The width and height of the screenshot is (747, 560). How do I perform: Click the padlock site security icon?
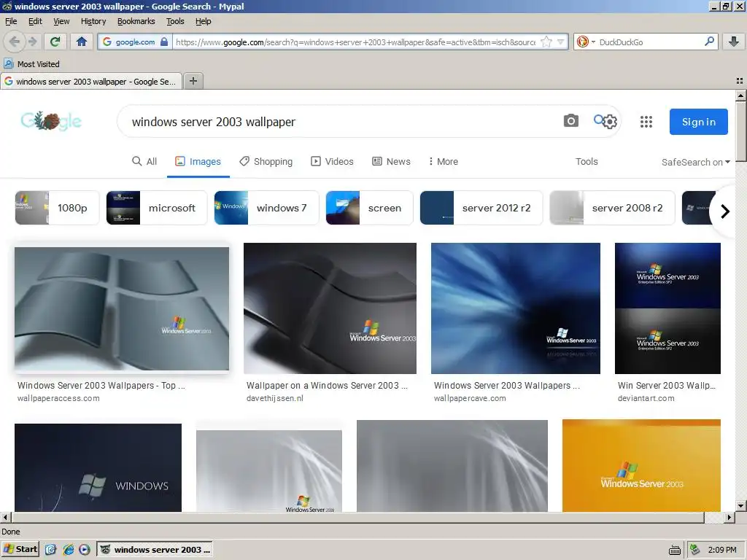(164, 42)
